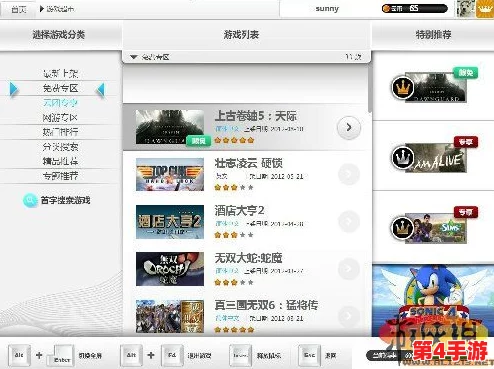Open the Top Gun game thumbnail
Viewport: 494px width, 369px height.
tap(170, 174)
